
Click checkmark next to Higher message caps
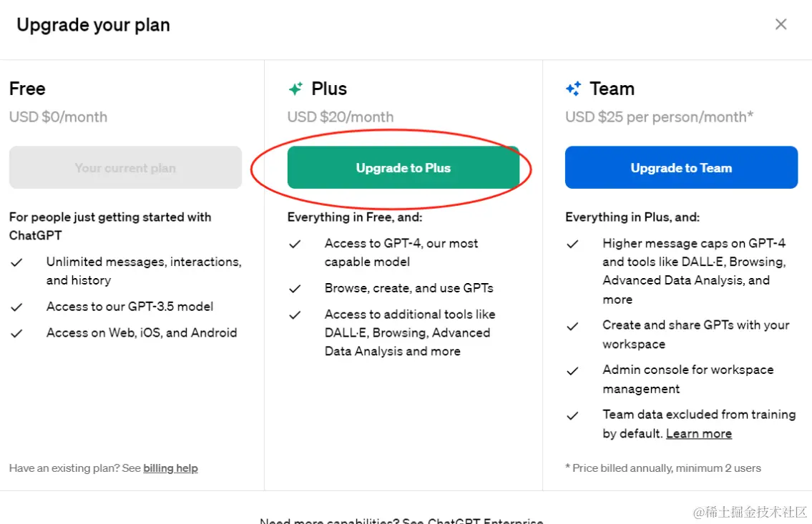pos(572,244)
